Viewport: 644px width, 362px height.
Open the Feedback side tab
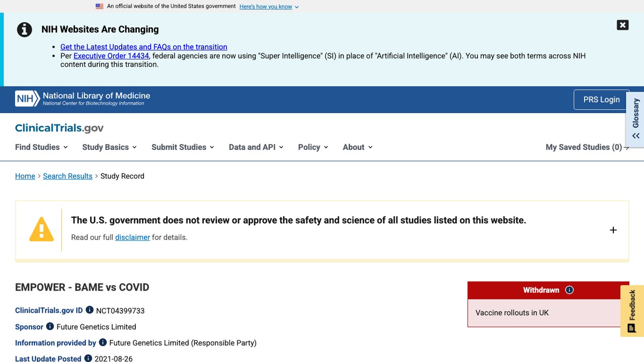pos(632,311)
